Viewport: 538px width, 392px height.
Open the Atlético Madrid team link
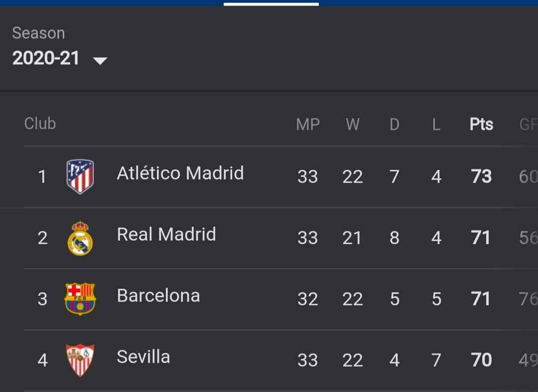click(x=180, y=173)
